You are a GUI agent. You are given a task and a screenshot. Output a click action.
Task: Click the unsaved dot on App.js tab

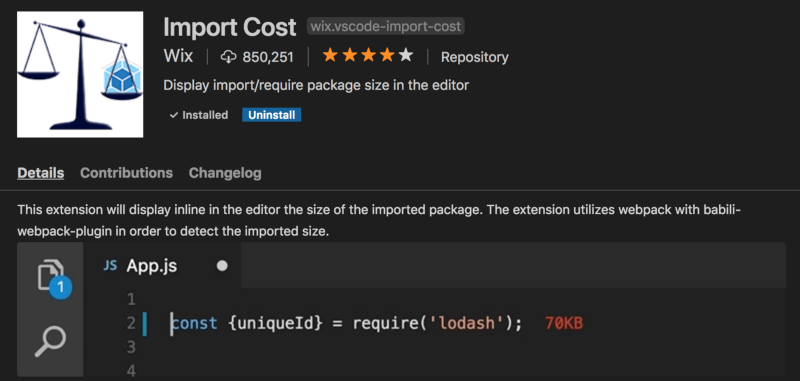[x=222, y=266]
